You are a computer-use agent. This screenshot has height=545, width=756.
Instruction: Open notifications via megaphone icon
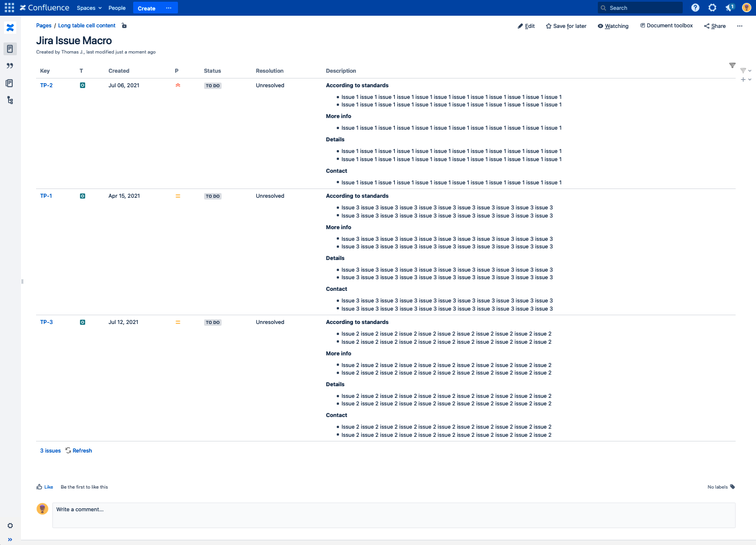tap(730, 8)
